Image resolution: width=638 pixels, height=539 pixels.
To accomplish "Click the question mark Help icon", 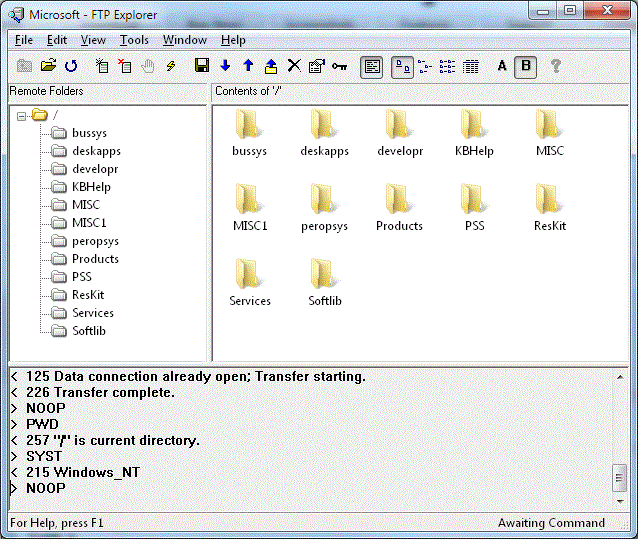I will pos(555,66).
